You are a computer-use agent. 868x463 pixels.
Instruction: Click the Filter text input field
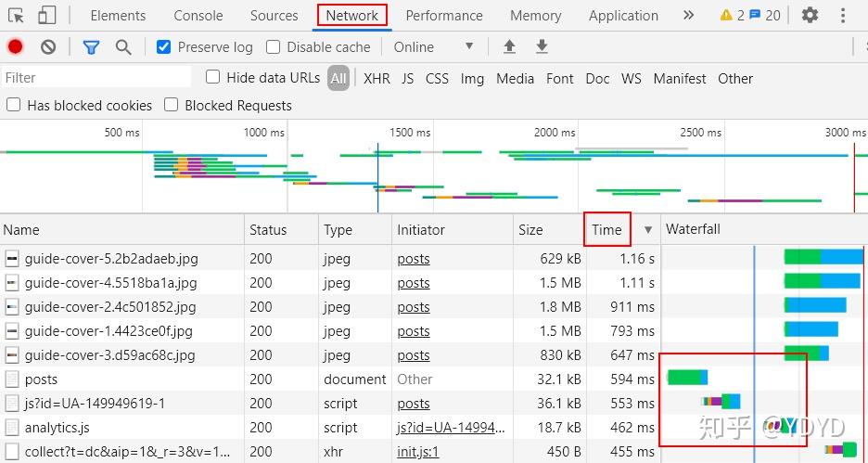coord(96,78)
